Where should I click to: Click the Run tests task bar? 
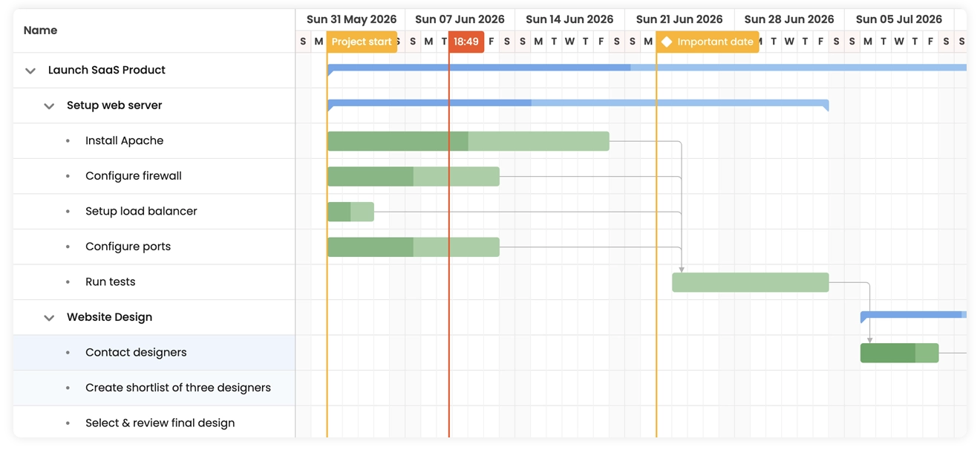pos(751,282)
